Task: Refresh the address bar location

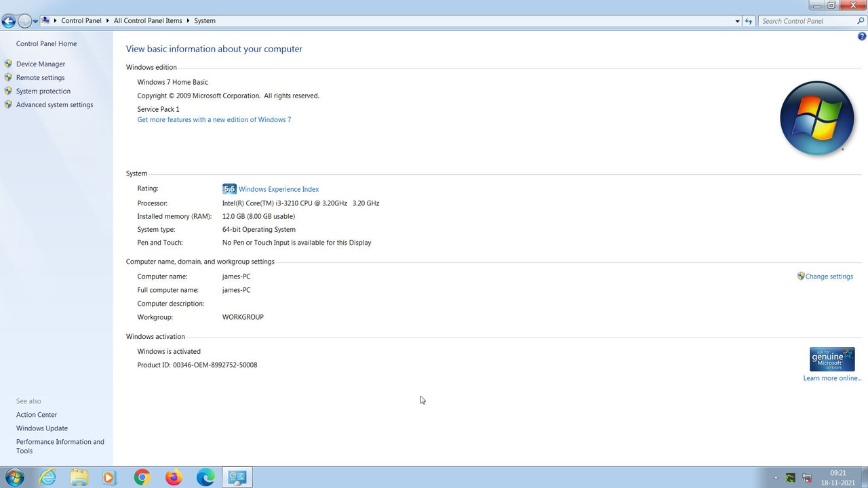Action: [x=749, y=21]
